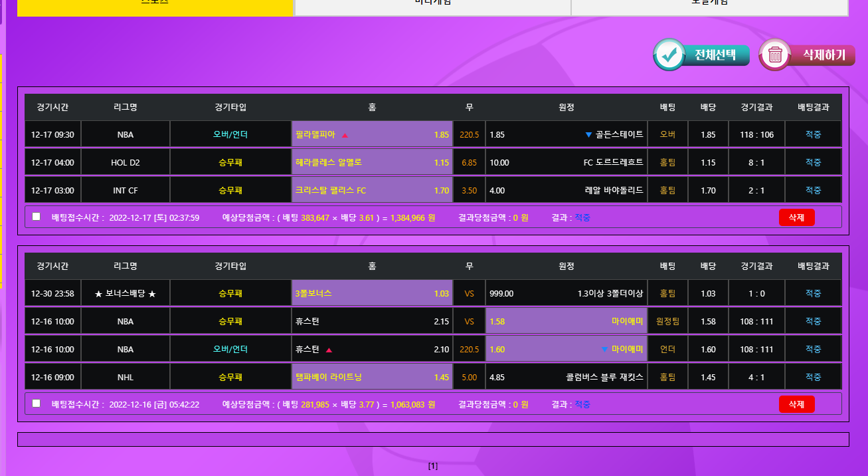The height and width of the screenshot is (476, 868).
Task: Open the middle tab at the top
Action: coord(432,5)
